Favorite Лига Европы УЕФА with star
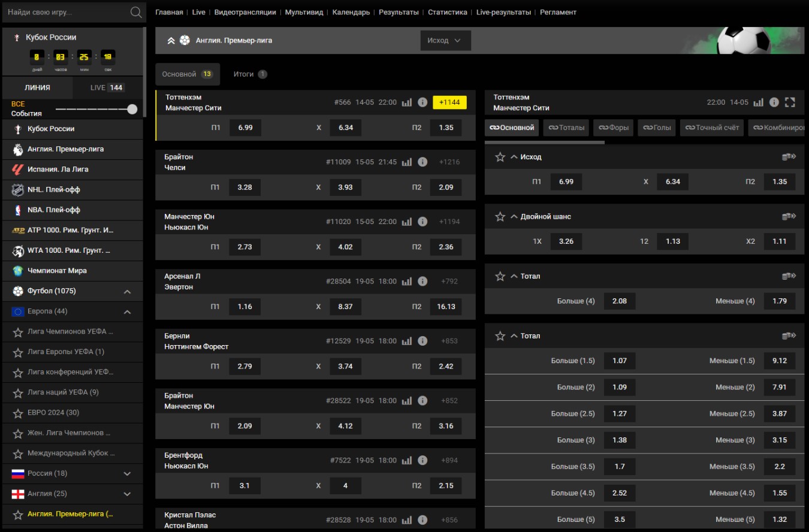Image resolution: width=809 pixels, height=532 pixels. pos(18,352)
